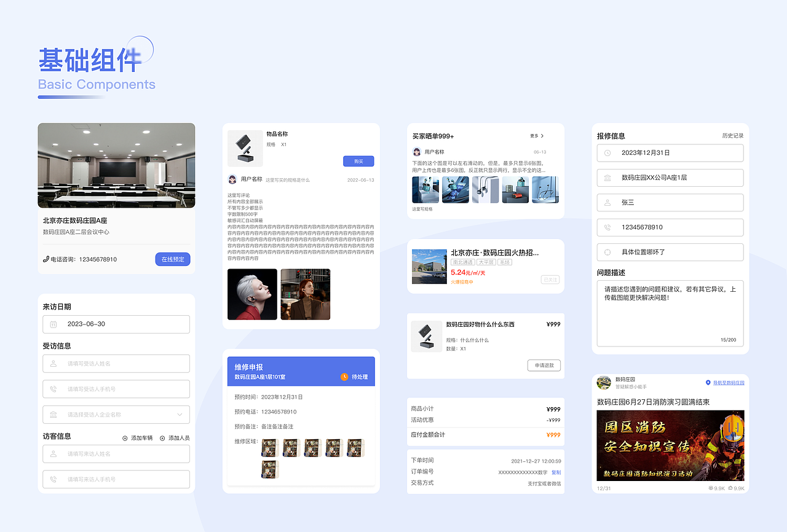
Task: Open the 物品名称 product thumbnail
Action: (245, 148)
